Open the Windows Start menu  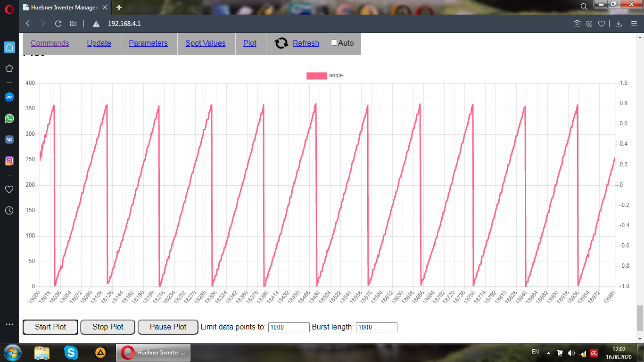12,353
